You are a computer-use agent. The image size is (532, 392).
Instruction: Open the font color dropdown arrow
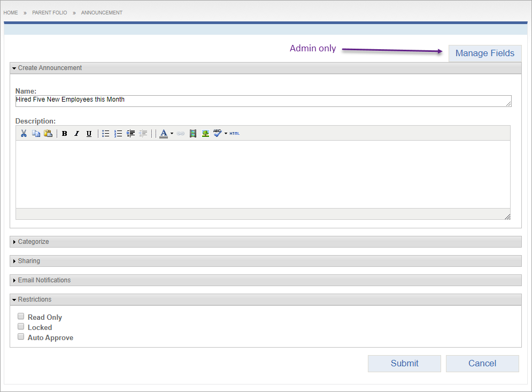coord(172,133)
